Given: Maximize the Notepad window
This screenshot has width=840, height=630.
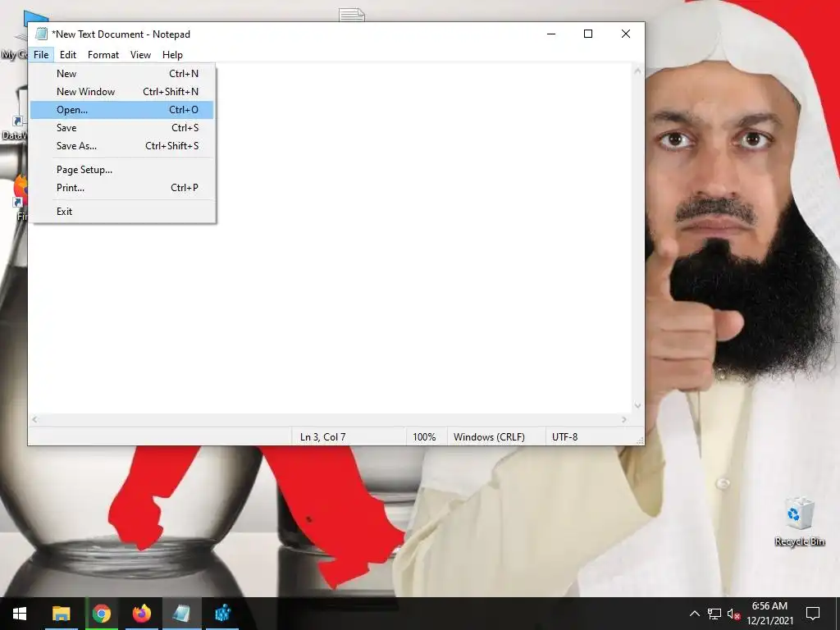Looking at the screenshot, I should pos(588,34).
